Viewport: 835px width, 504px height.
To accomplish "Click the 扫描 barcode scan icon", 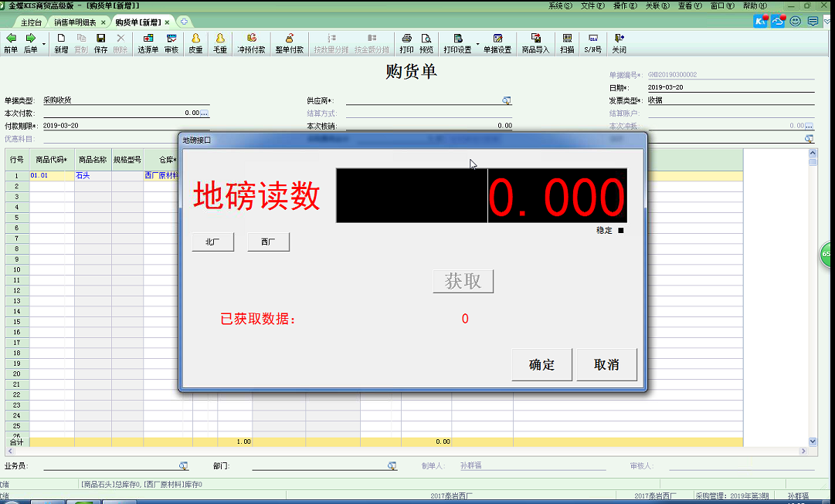I will pos(568,42).
